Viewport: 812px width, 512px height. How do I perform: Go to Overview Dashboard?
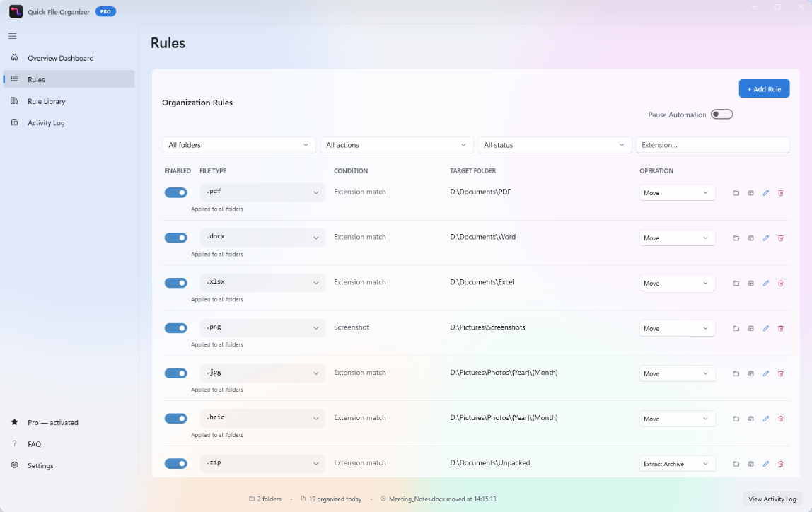[69, 58]
